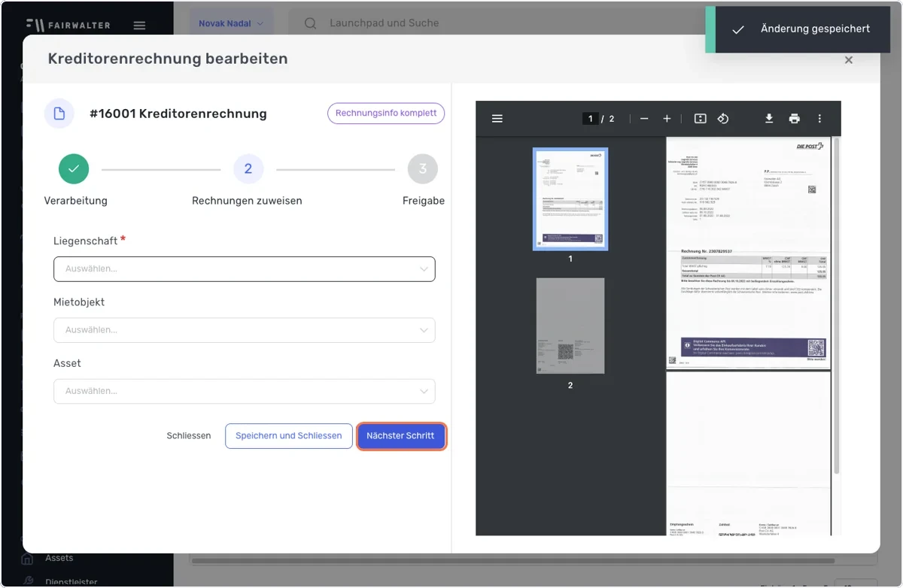This screenshot has height=588, width=903.
Task: Click the Schliessen button
Action: pos(189,436)
